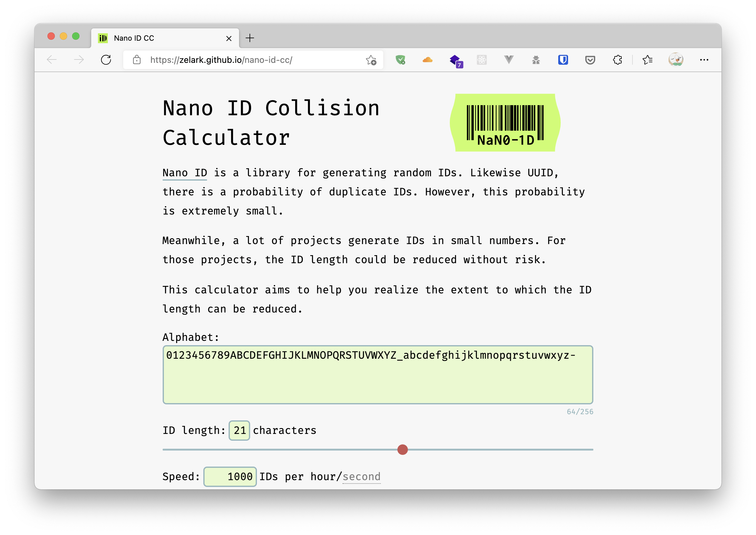The image size is (756, 535).
Task: Switch speed unit to second
Action: [x=362, y=477]
